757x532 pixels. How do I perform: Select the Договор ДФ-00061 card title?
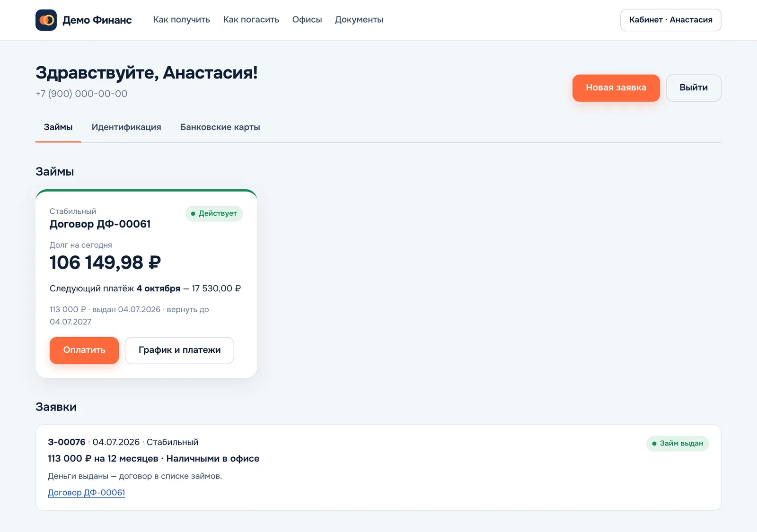coord(100,224)
